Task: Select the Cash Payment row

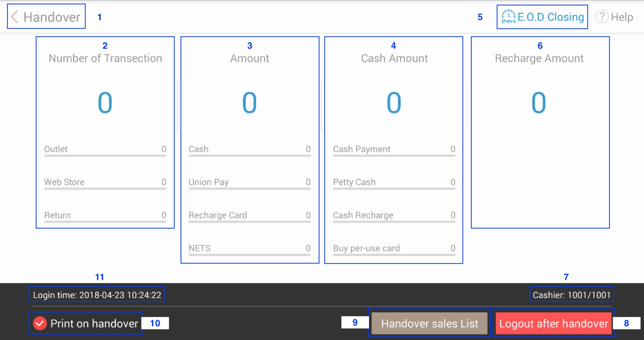Action: point(394,149)
